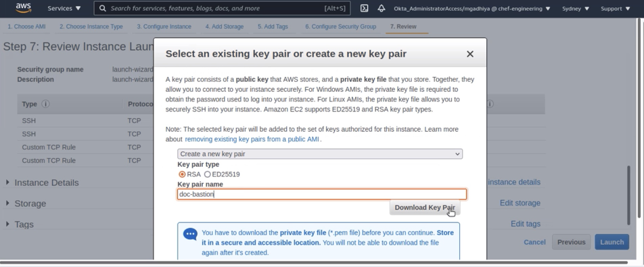The image size is (644, 267).
Task: Click the search magnifier icon
Action: [x=103, y=8]
